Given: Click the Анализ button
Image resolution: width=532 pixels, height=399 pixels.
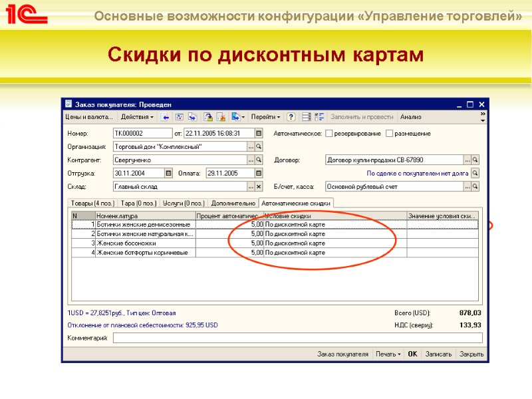Looking at the screenshot, I should click(412, 116).
